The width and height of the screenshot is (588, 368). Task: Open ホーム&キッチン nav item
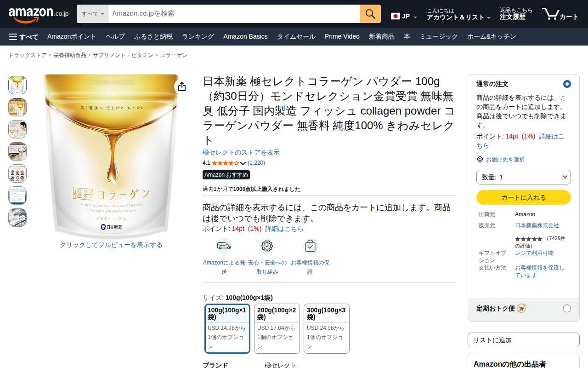tap(492, 37)
